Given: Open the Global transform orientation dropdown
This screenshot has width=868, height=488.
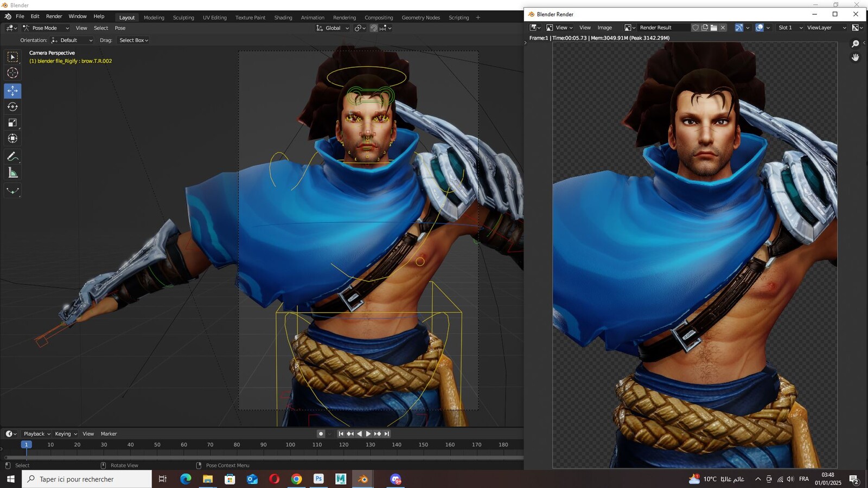Looking at the screenshot, I should (333, 28).
